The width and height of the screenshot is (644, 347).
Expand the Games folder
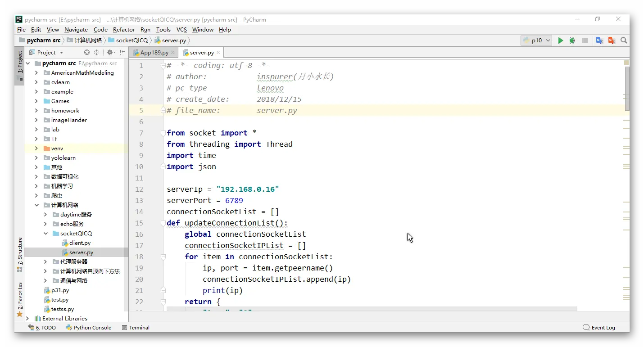click(36, 101)
